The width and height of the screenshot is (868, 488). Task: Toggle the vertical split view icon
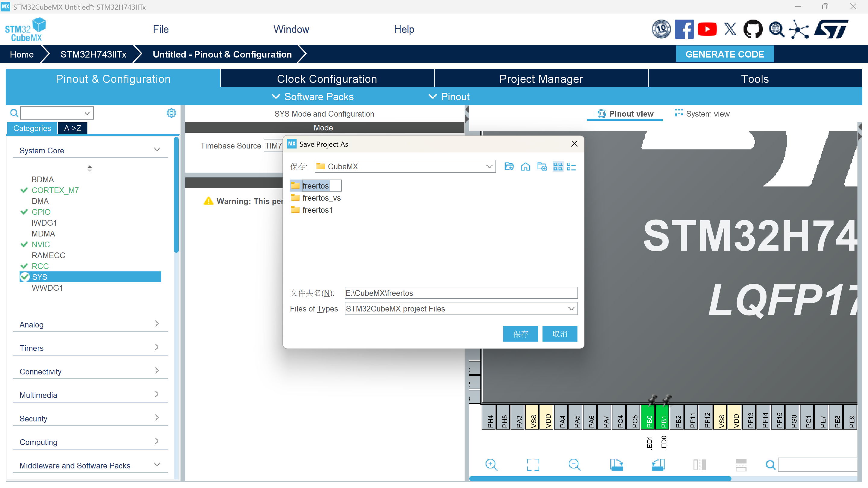700,465
